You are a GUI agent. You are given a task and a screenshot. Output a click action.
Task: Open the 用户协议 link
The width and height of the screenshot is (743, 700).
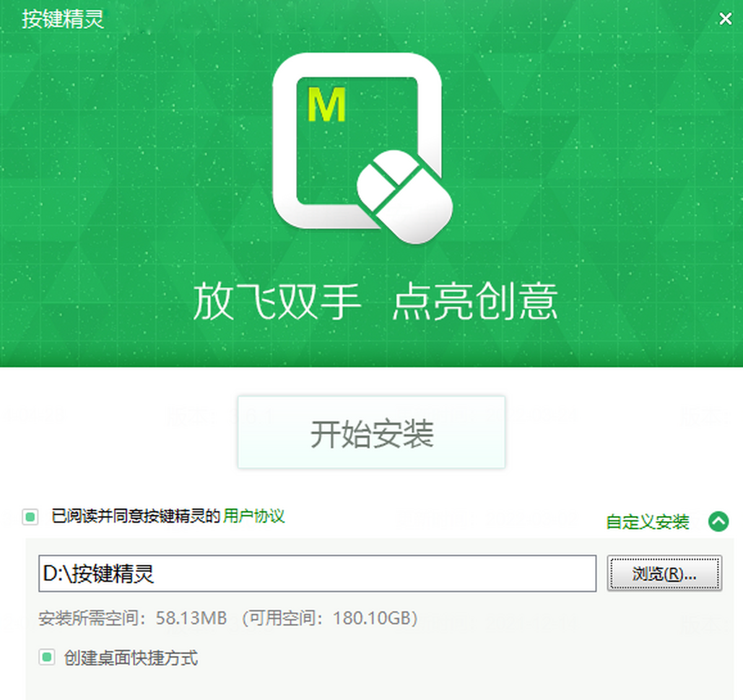(x=254, y=516)
